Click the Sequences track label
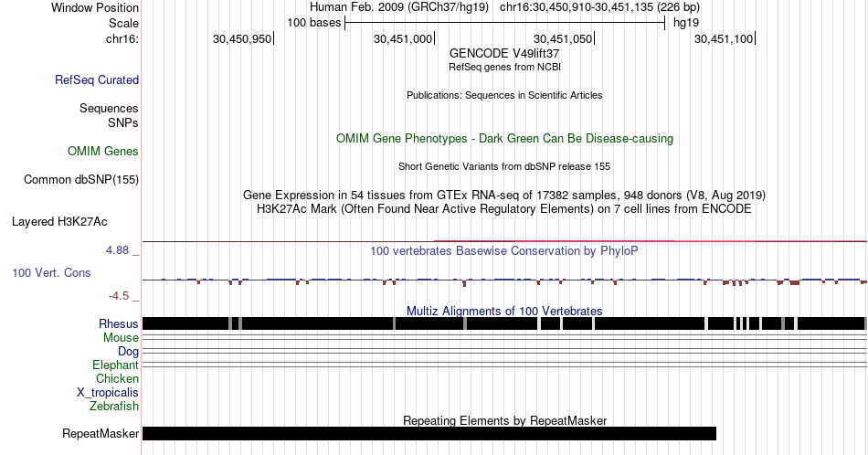Viewport: 868px width, 455px height. click(109, 108)
